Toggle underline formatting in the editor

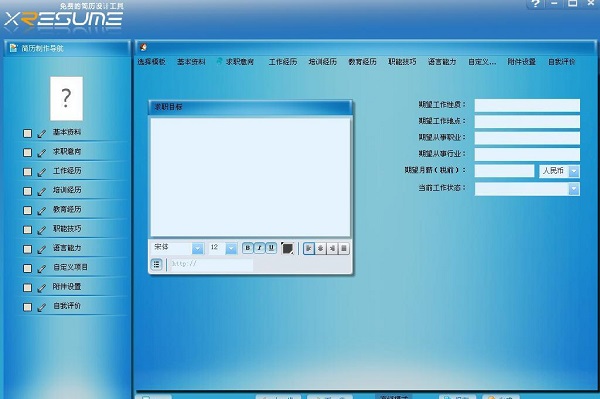point(271,248)
